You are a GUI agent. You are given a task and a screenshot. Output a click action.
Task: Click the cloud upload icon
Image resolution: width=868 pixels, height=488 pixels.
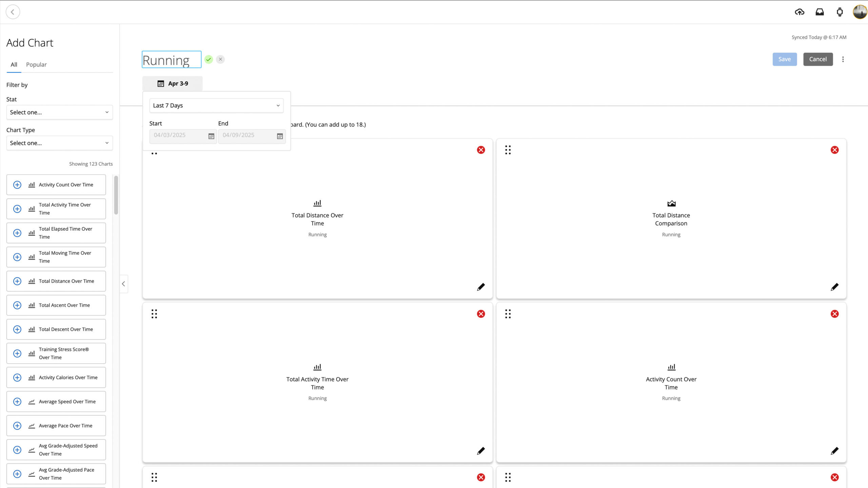click(799, 12)
